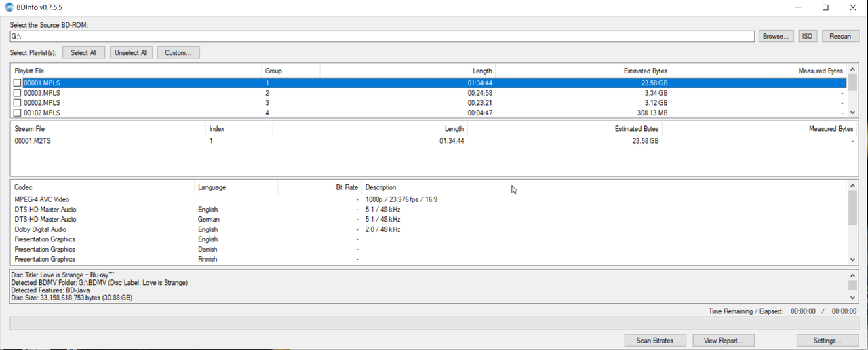Viewport: 868px width, 350px height.
Task: Focus the Source BD-ROM path field
Action: pos(382,36)
